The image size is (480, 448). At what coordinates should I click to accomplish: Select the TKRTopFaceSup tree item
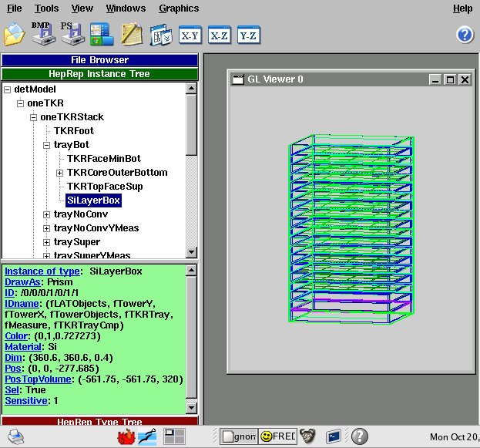pos(104,187)
